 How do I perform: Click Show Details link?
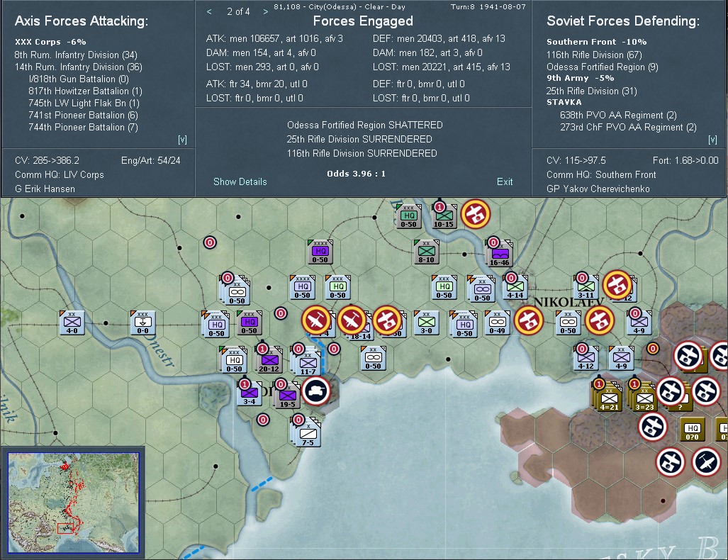pos(240,181)
